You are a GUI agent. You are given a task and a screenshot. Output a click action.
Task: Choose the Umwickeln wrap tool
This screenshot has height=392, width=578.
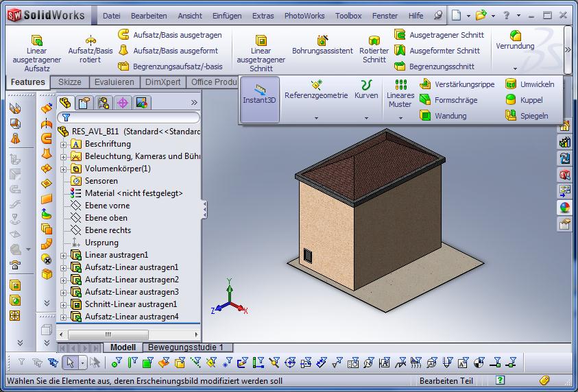coord(511,84)
